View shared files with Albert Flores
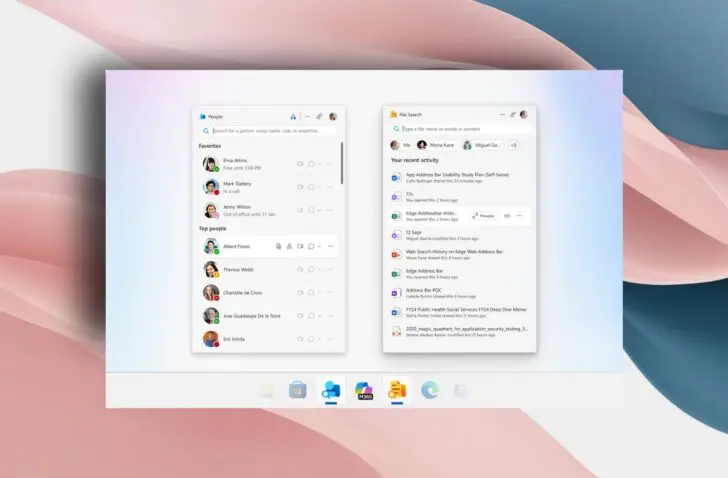 click(278, 246)
